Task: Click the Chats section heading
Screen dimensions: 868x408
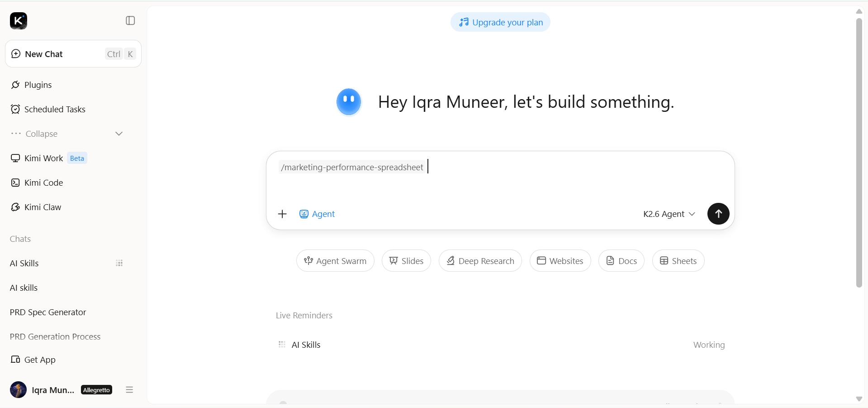Action: coord(20,239)
